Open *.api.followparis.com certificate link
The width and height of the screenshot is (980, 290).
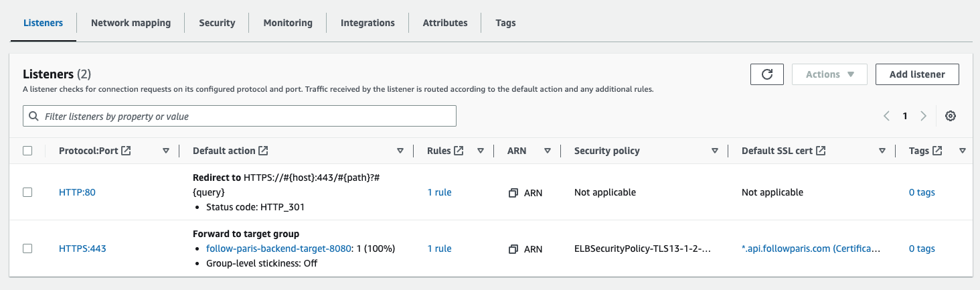pyautogui.click(x=811, y=248)
